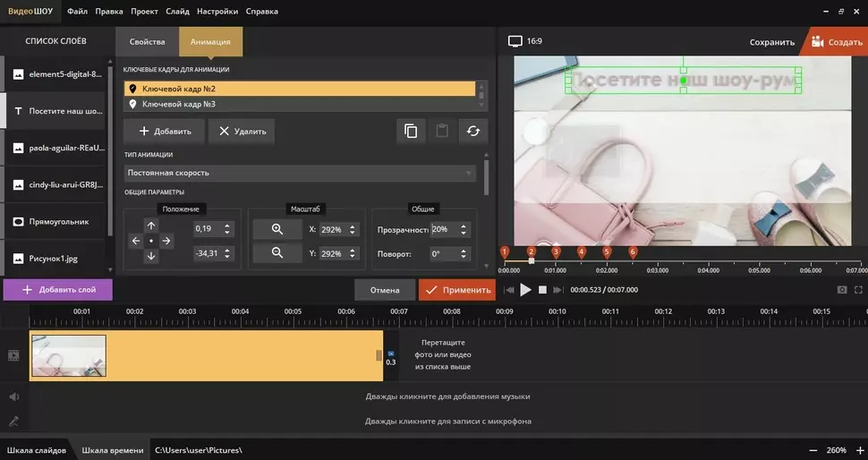The width and height of the screenshot is (868, 460).
Task: Click the Применить button
Action: (456, 290)
